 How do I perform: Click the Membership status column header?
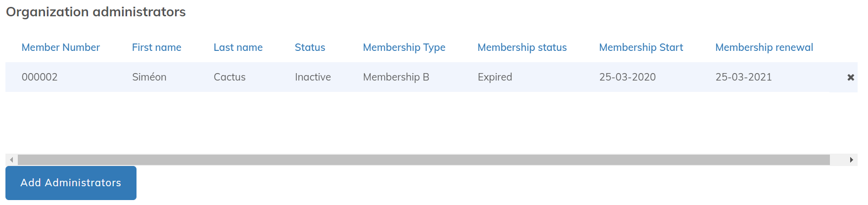[522, 47]
